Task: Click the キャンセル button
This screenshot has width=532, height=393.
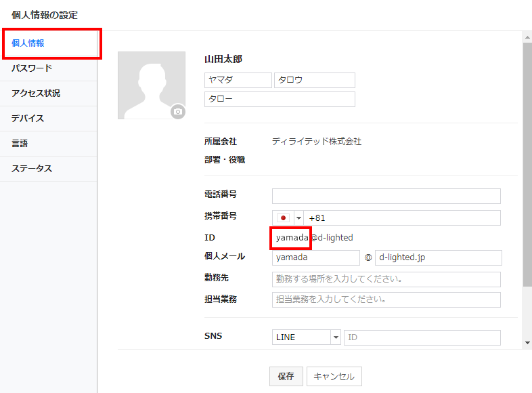Action: pyautogui.click(x=334, y=377)
